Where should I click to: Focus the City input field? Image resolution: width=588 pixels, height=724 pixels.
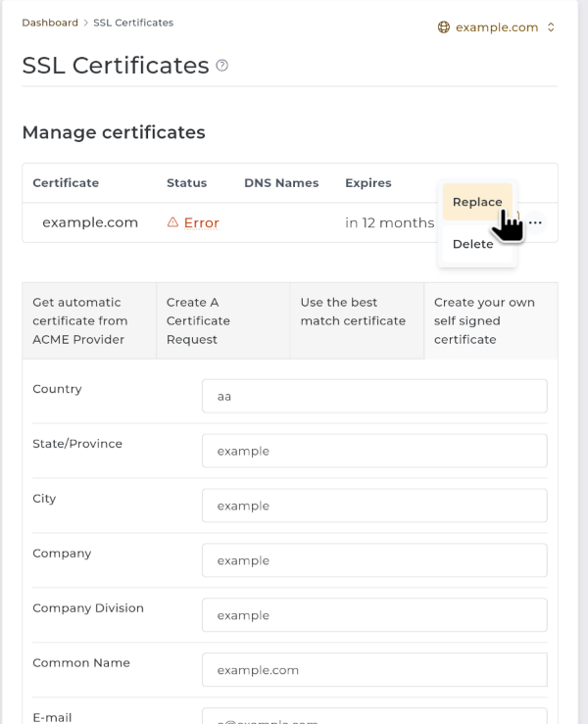(374, 506)
